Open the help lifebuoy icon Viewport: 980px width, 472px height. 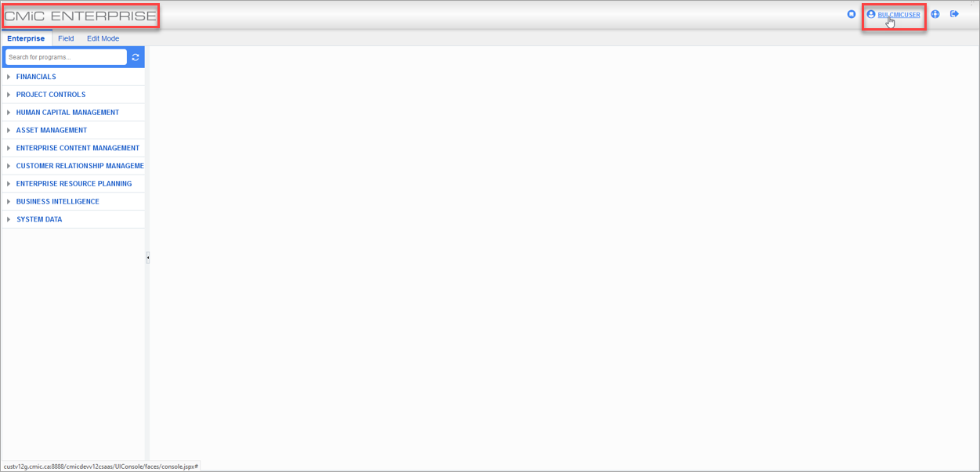[935, 14]
